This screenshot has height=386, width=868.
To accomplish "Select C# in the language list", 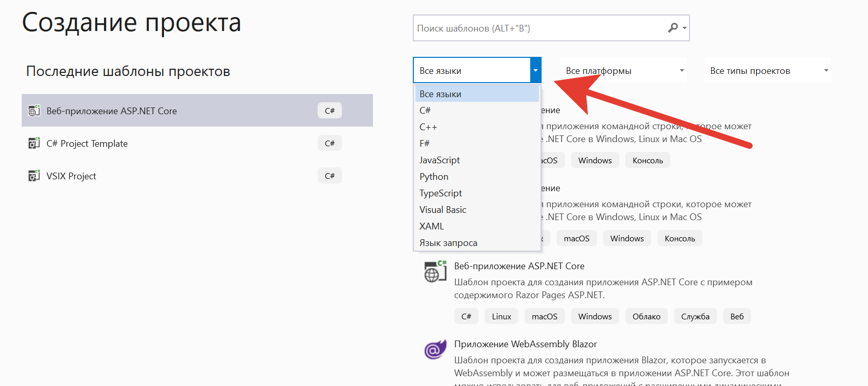I will (477, 110).
